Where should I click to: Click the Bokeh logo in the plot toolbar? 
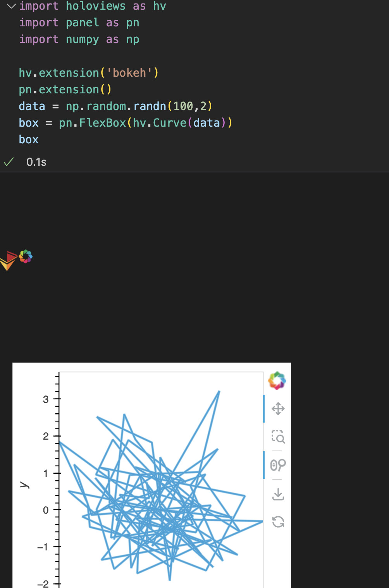[277, 381]
